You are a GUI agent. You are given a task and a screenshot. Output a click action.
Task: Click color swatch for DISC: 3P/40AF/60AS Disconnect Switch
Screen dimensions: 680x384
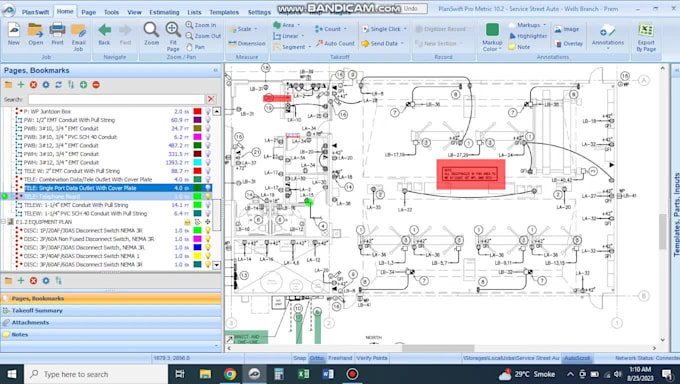point(197,256)
